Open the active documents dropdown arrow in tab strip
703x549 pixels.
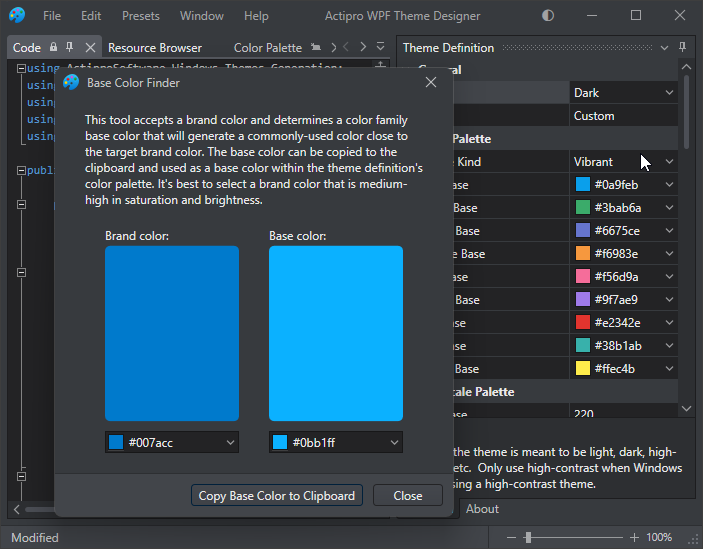coord(380,47)
